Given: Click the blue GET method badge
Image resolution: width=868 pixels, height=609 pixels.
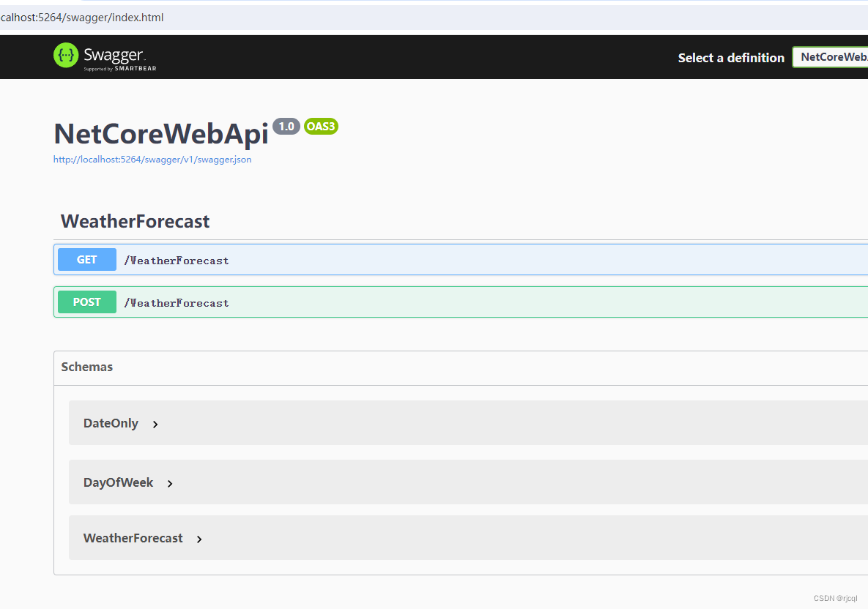Looking at the screenshot, I should [x=86, y=259].
